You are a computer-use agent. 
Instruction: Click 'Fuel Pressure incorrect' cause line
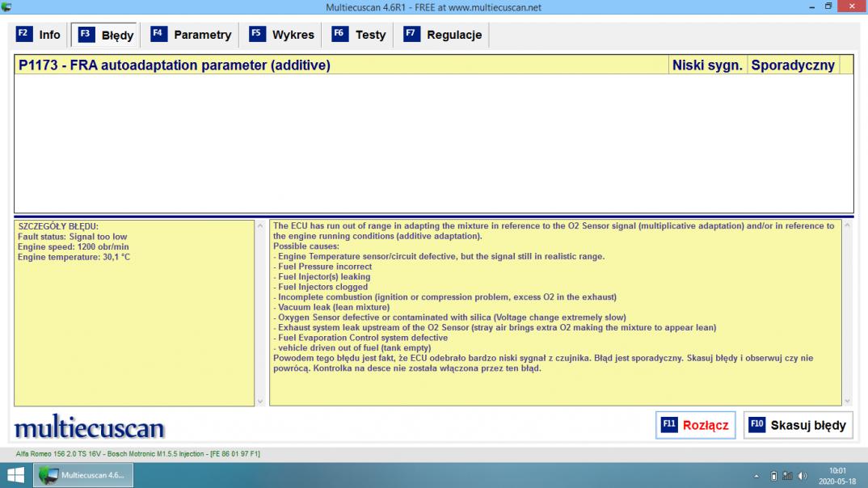click(x=322, y=266)
